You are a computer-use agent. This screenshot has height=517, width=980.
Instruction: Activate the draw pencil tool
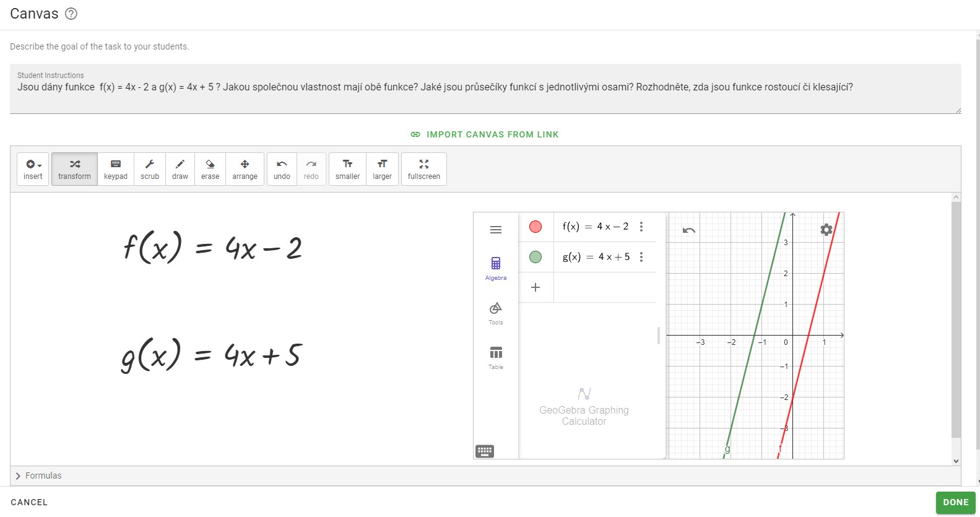[180, 169]
